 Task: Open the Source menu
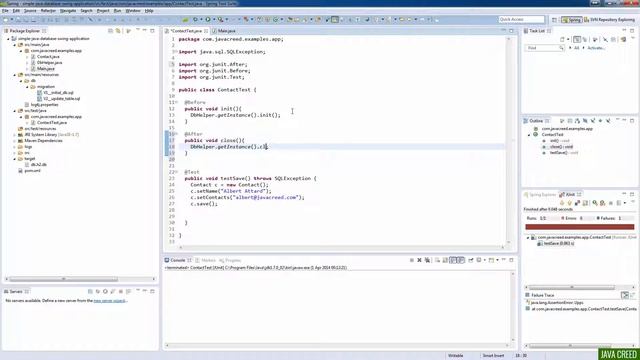(30, 11)
